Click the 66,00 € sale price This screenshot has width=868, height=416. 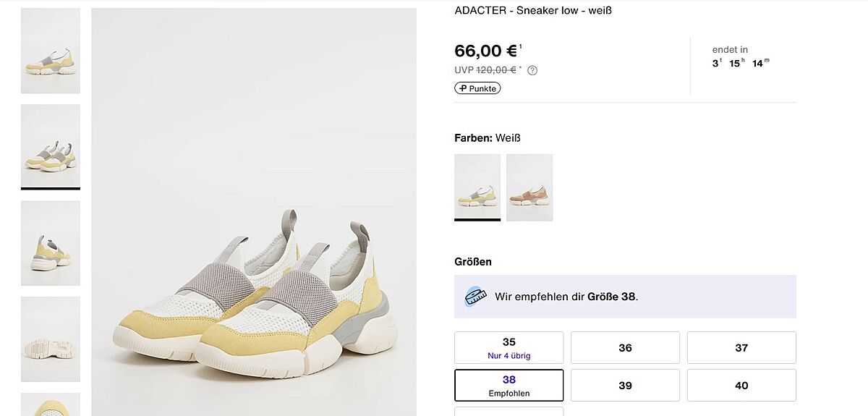click(486, 51)
